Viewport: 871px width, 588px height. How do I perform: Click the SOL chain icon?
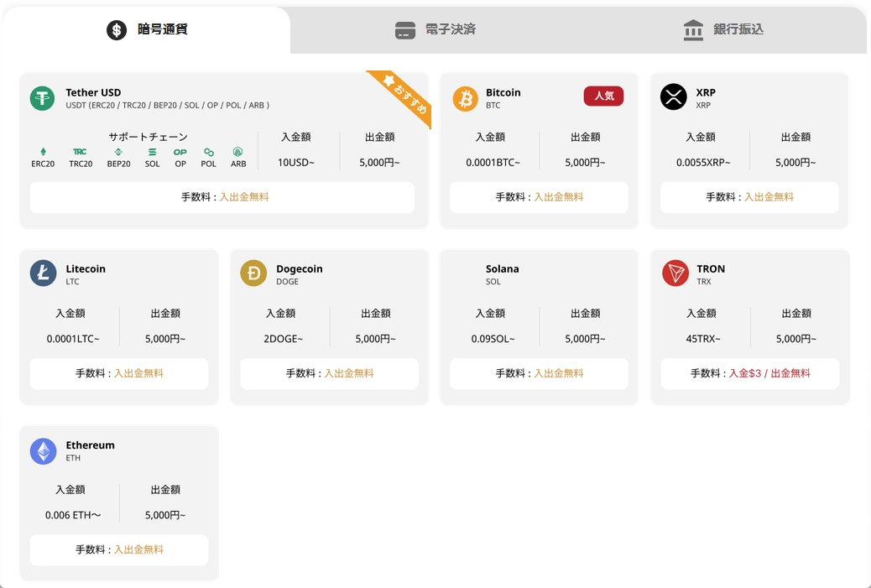152,152
